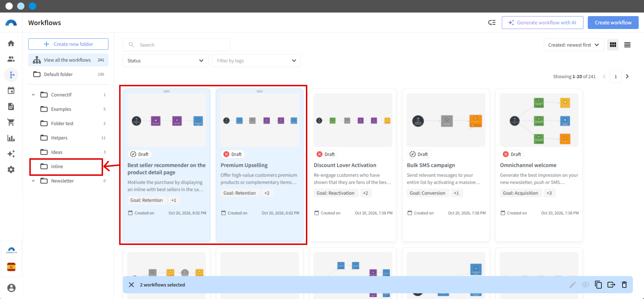Collapse the Connectif folder chevron

tap(33, 95)
